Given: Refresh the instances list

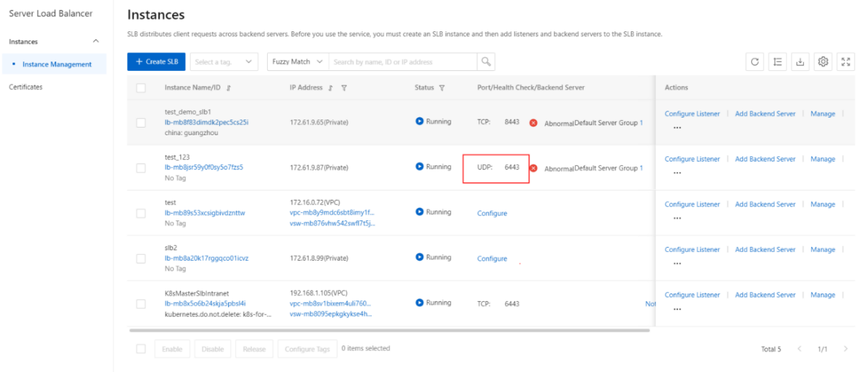Looking at the screenshot, I should [755, 61].
